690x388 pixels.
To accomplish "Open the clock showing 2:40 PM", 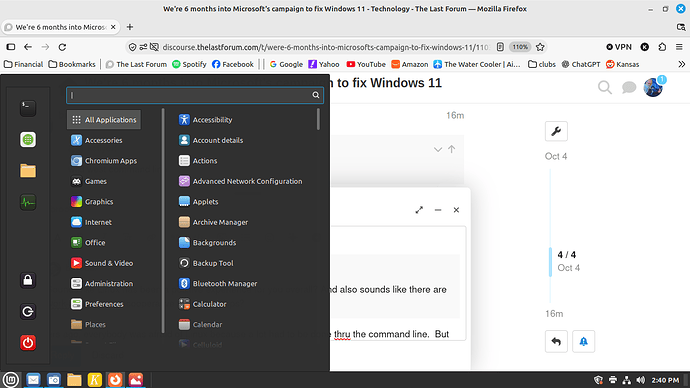I will pos(665,380).
